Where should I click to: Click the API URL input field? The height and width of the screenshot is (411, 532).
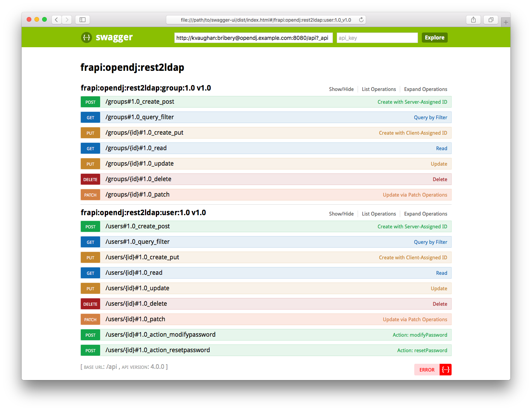253,38
